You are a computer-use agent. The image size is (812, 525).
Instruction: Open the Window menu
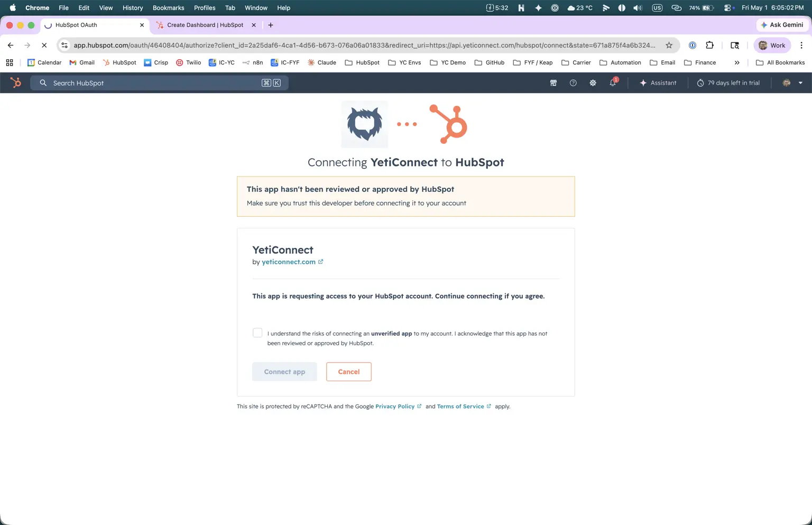point(256,8)
